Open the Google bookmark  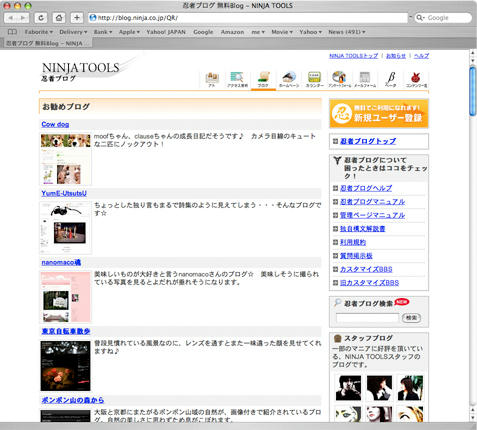click(x=203, y=32)
